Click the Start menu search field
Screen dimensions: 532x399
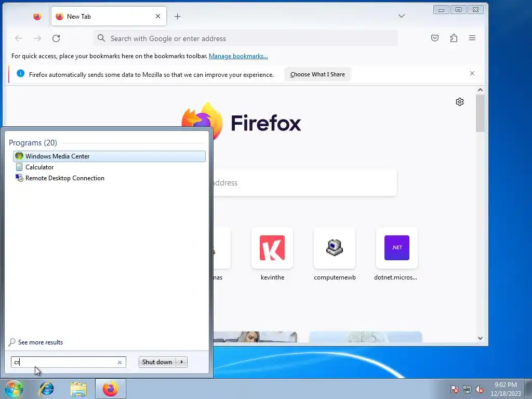tap(68, 362)
